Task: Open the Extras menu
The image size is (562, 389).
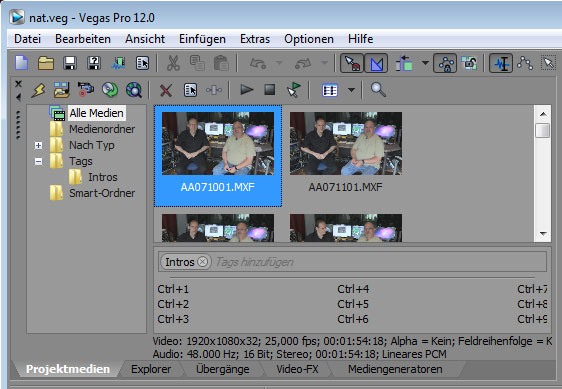Action: (254, 39)
